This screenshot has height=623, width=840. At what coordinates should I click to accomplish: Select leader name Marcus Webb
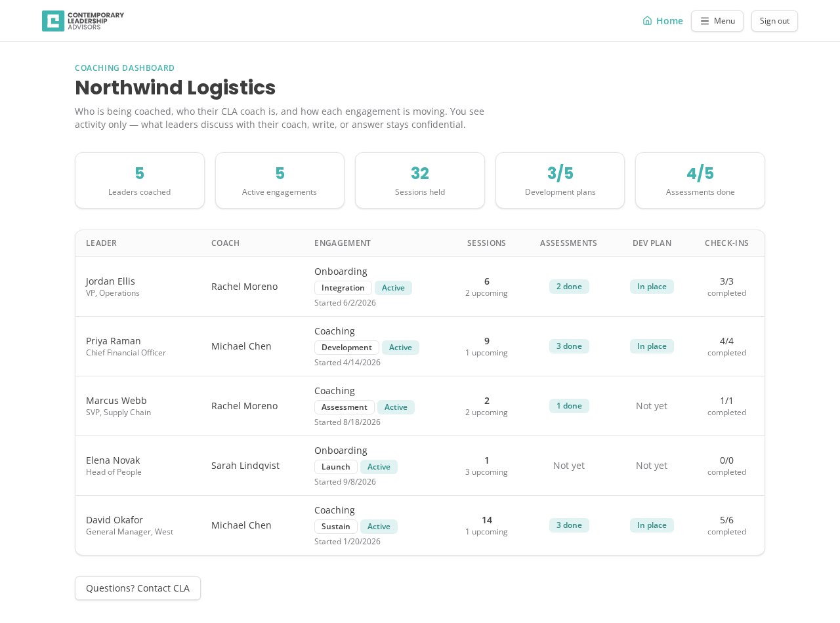coord(116,401)
